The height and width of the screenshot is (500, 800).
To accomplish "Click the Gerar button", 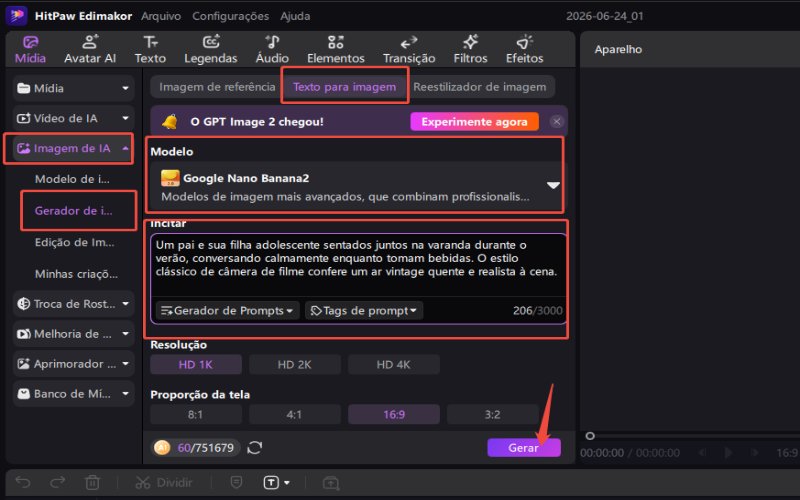I will tap(523, 448).
